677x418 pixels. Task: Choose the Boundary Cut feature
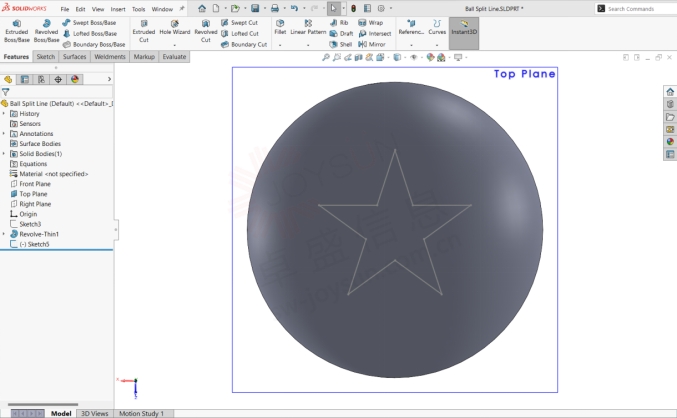pyautogui.click(x=244, y=44)
